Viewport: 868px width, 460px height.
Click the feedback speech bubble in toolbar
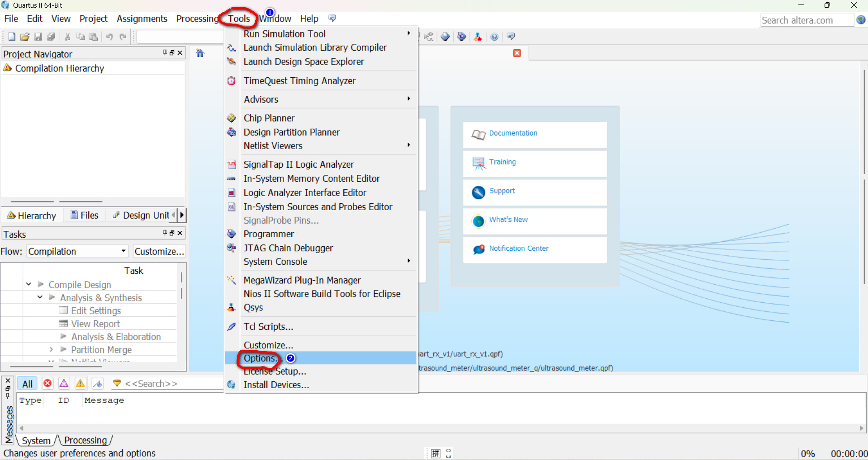[x=511, y=37]
